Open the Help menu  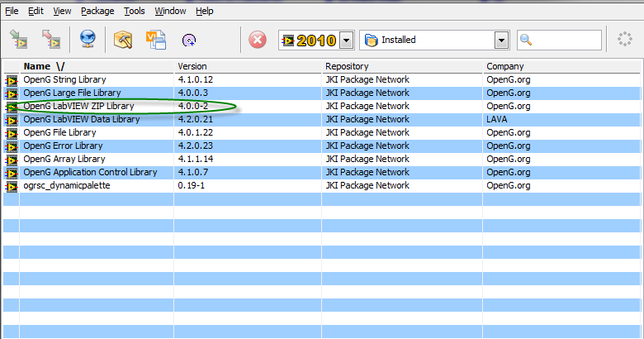pos(204,11)
